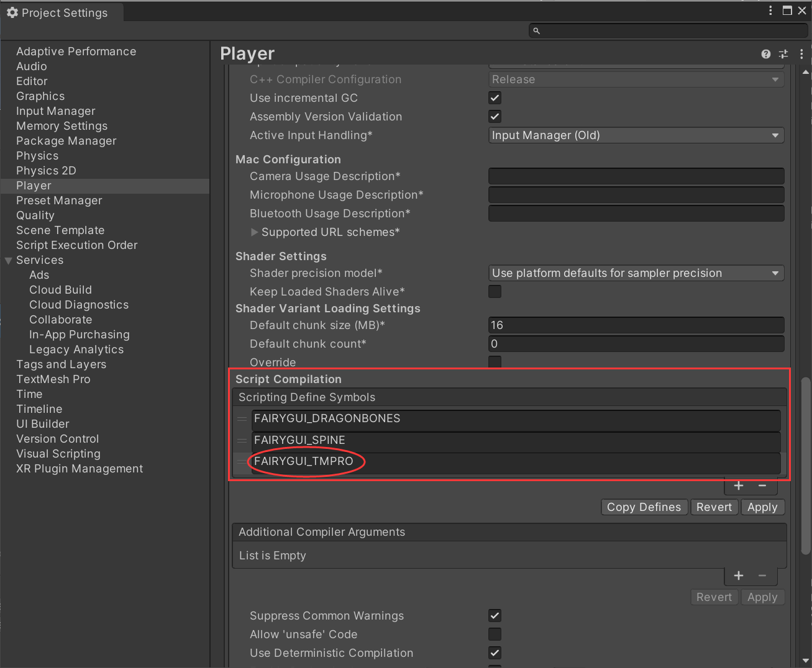Add a new additional compiler argument
The height and width of the screenshot is (668, 812).
[x=739, y=575]
